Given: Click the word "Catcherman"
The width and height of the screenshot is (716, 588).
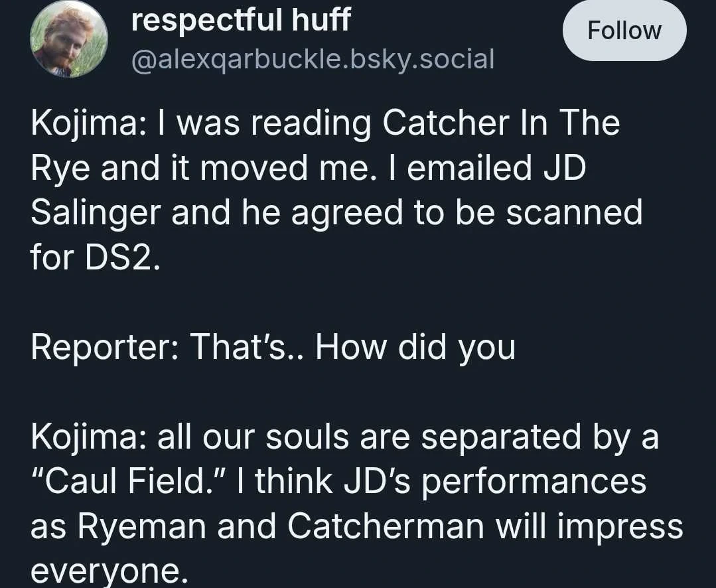Looking at the screenshot, I should pyautogui.click(x=386, y=526).
